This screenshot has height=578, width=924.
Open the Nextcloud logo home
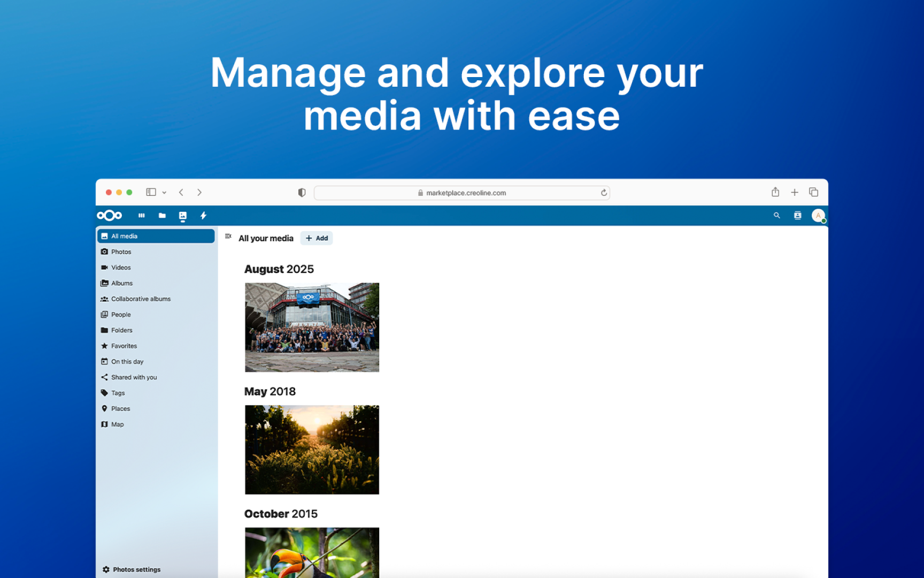pyautogui.click(x=110, y=216)
